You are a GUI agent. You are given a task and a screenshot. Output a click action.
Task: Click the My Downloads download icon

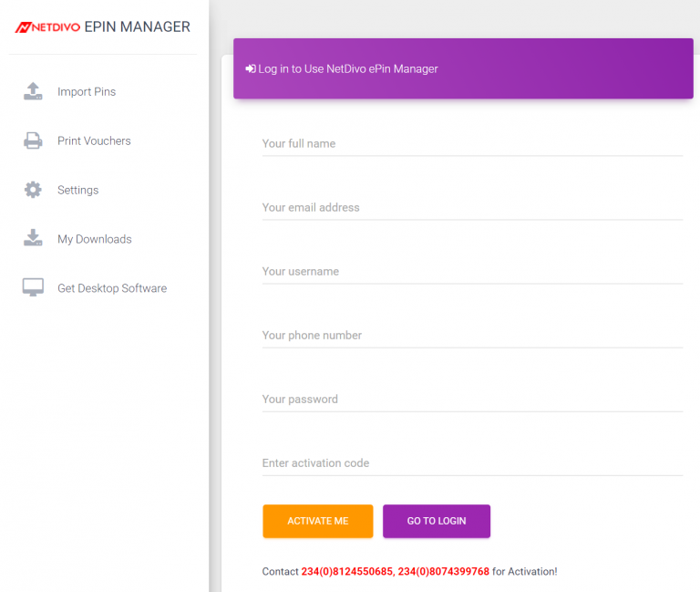(x=33, y=238)
